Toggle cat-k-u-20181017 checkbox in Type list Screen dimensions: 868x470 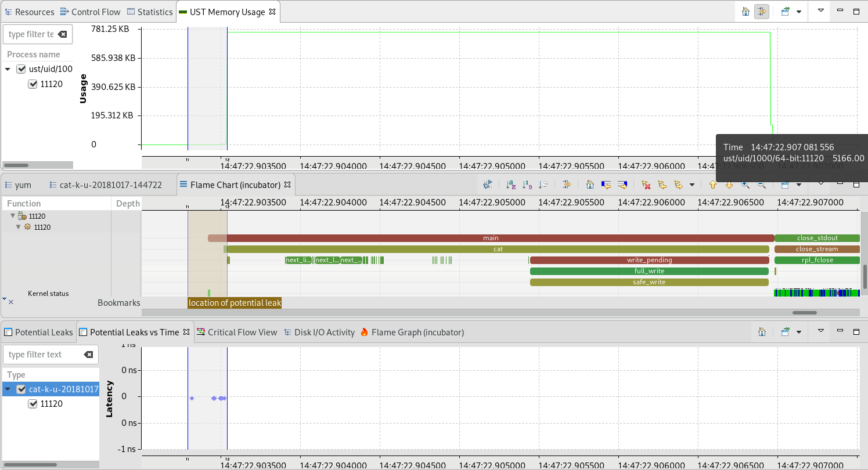point(21,389)
